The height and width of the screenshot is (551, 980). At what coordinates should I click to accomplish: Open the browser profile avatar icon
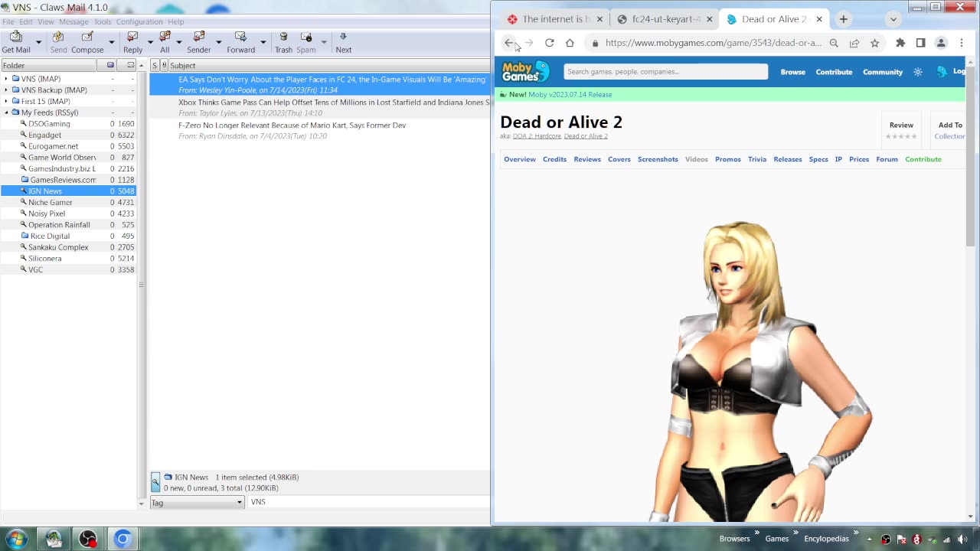click(941, 43)
